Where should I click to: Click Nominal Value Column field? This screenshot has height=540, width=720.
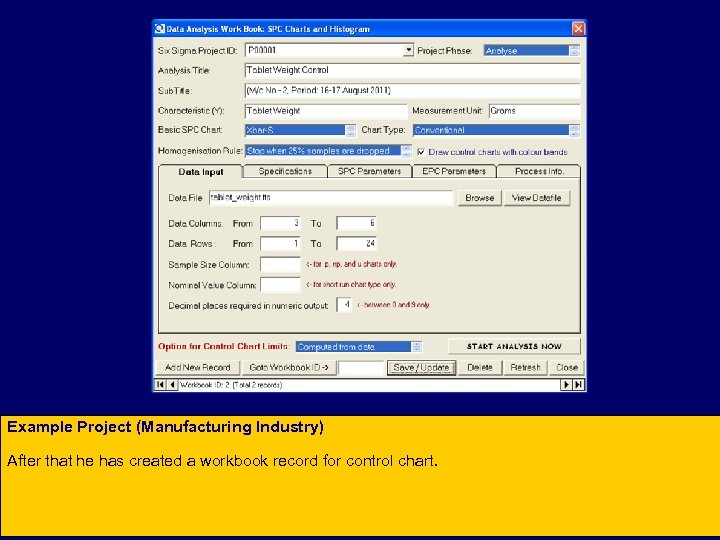(280, 285)
